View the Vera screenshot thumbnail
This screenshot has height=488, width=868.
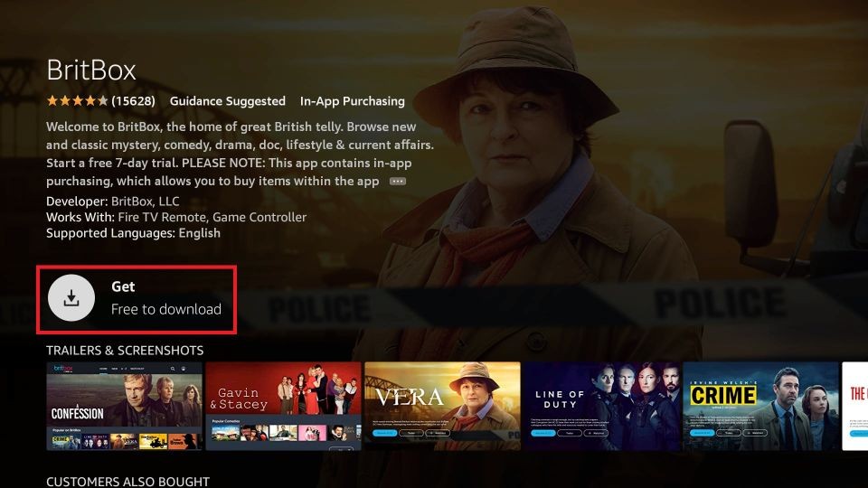[x=442, y=406]
